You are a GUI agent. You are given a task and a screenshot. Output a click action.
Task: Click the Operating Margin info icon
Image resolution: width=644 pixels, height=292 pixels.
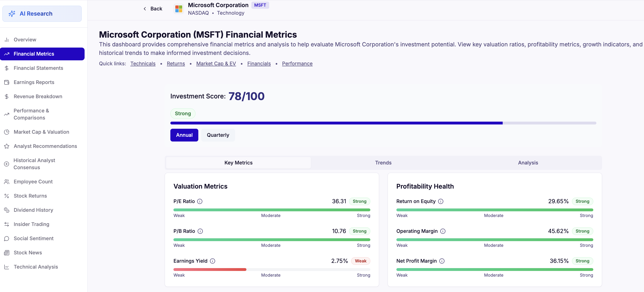(x=443, y=231)
